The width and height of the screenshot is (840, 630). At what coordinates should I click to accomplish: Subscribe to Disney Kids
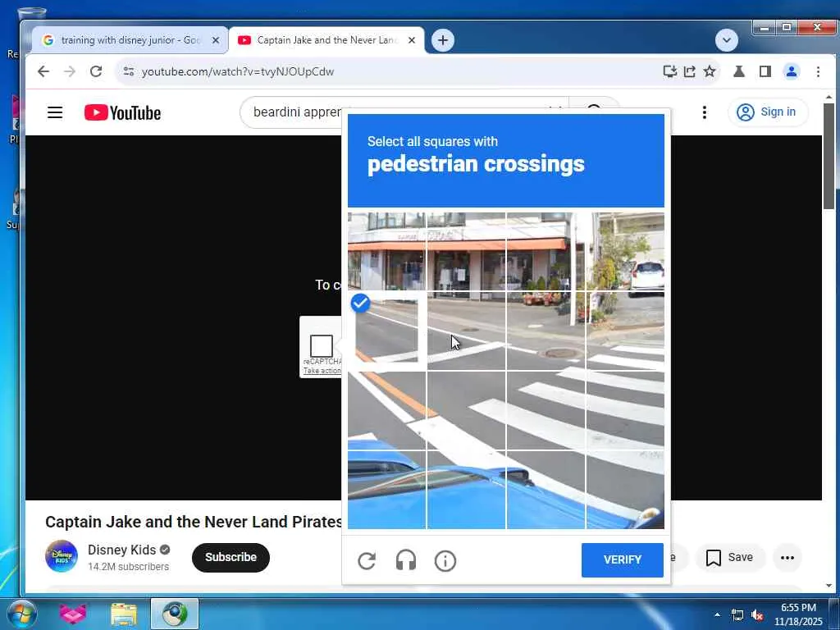pyautogui.click(x=231, y=557)
